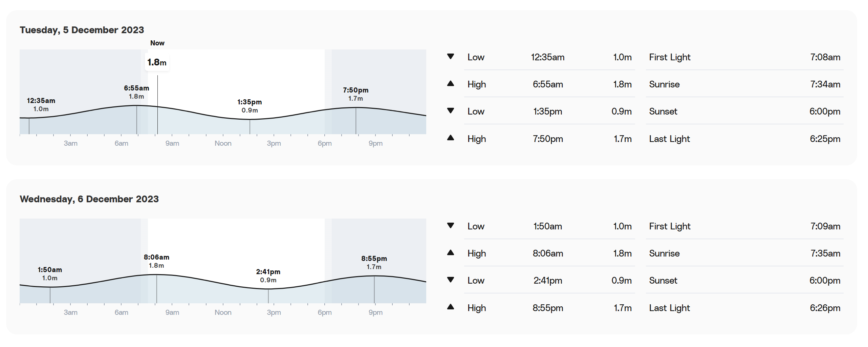Click Wednesday's Last Light 6:26pm time
The width and height of the screenshot is (868, 347).
[x=825, y=308]
